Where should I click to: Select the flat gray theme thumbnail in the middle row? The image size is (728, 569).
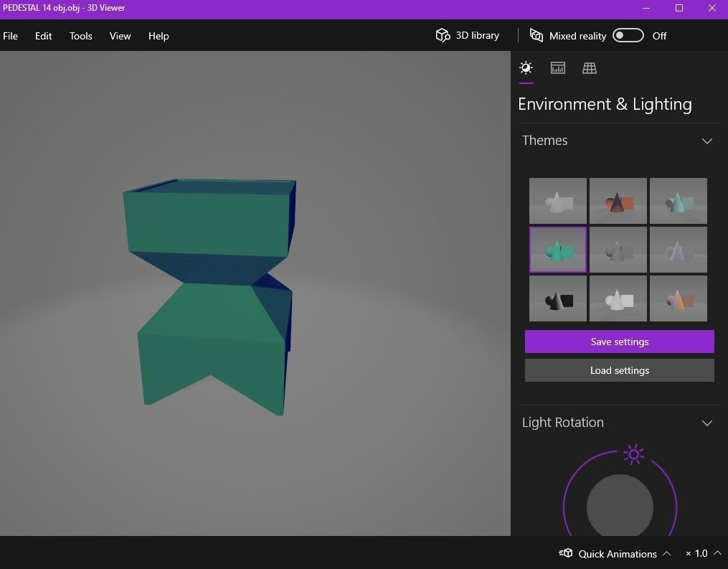[x=618, y=250]
